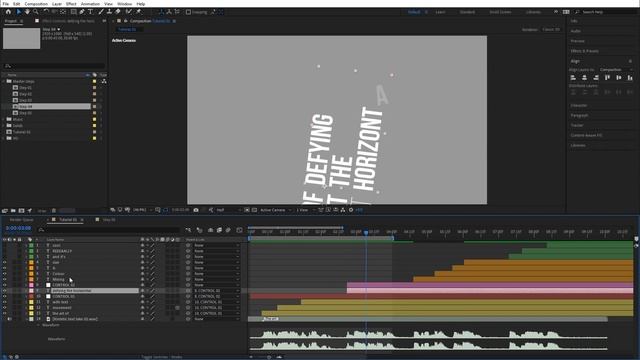Select the Rectangle shape tool

click(x=74, y=12)
